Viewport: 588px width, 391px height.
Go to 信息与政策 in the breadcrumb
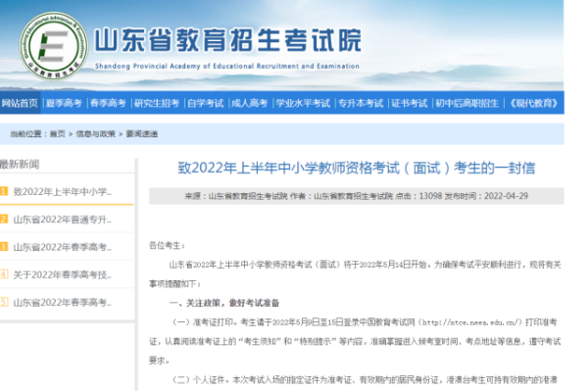[x=96, y=134]
